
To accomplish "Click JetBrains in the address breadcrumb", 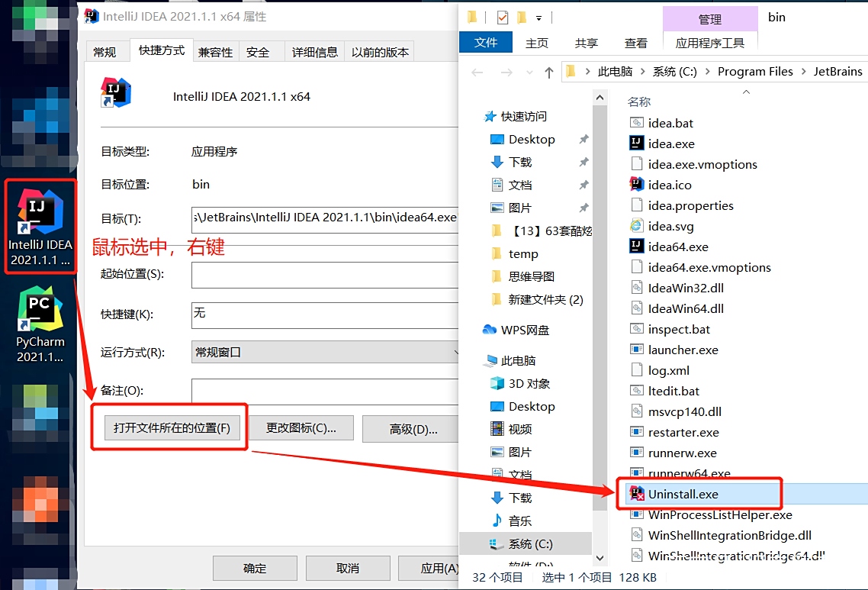I will (837, 72).
